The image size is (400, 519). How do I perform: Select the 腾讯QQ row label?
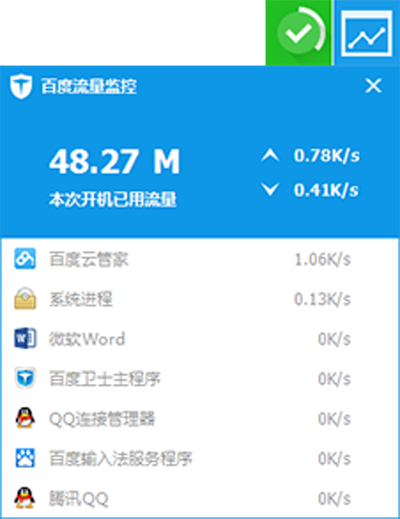click(79, 499)
